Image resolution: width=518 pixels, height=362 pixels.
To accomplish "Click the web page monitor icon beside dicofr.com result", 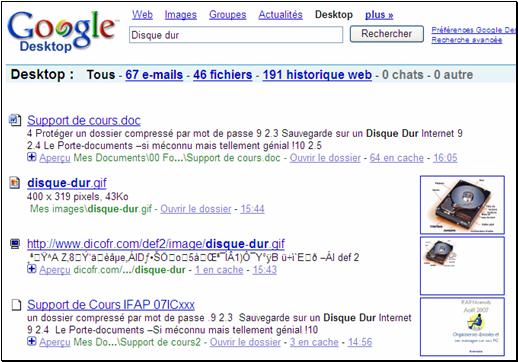I will 15,244.
